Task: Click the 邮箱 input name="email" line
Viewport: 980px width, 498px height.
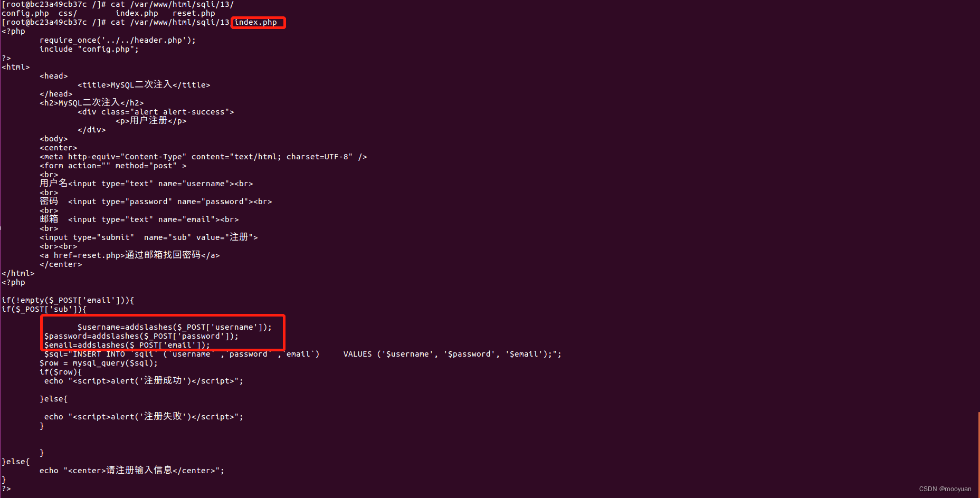Action: (x=139, y=219)
